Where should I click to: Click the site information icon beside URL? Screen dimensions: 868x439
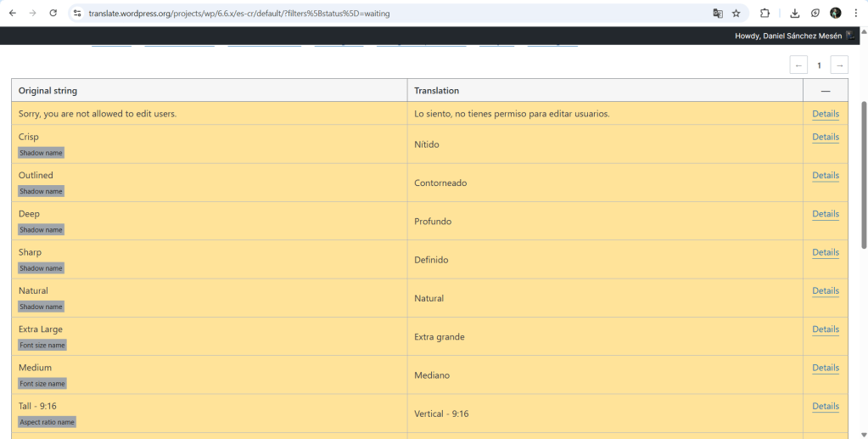coord(76,14)
